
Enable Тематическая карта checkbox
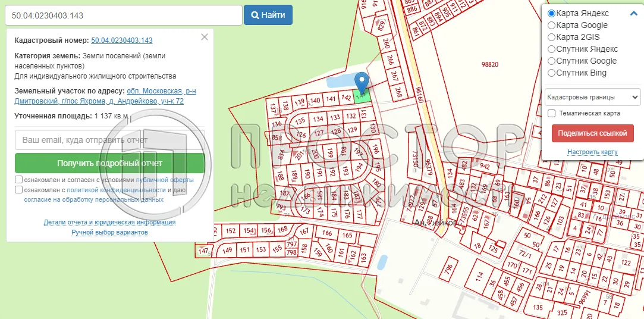click(551, 113)
